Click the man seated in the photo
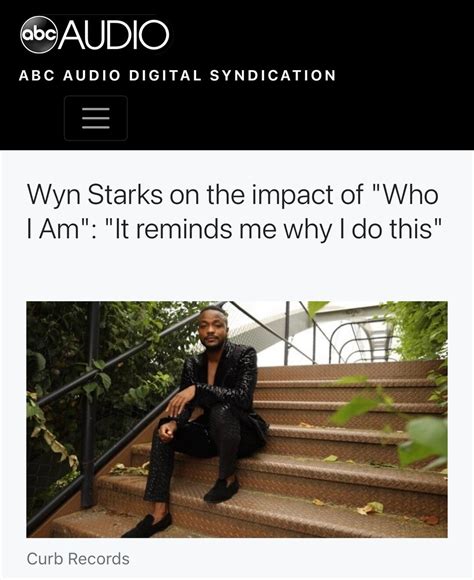474x580 pixels. (x=207, y=418)
